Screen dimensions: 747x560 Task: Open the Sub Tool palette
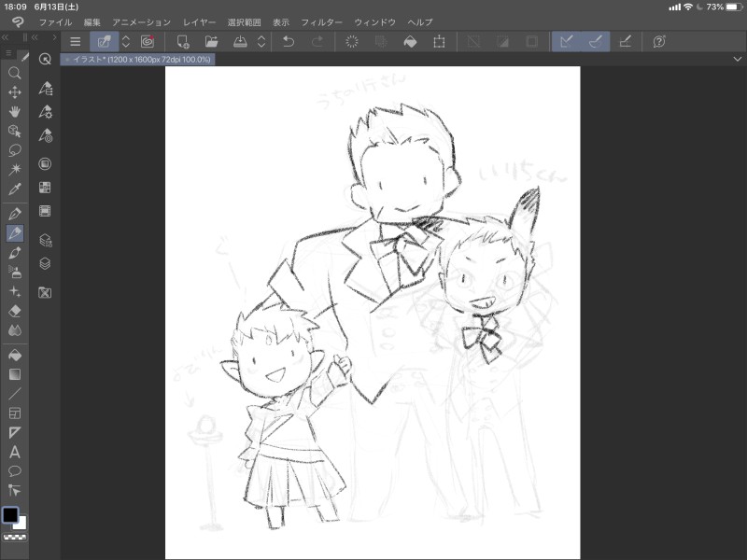[45, 88]
